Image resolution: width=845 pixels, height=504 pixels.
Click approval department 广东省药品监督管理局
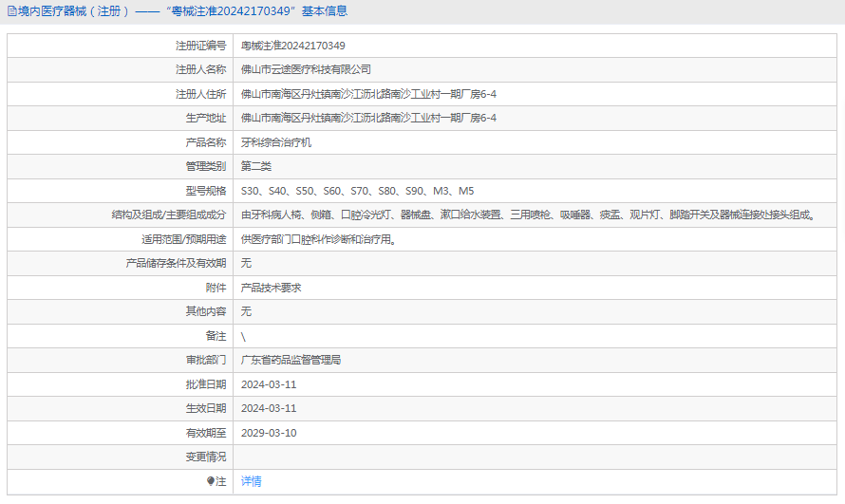291,361
